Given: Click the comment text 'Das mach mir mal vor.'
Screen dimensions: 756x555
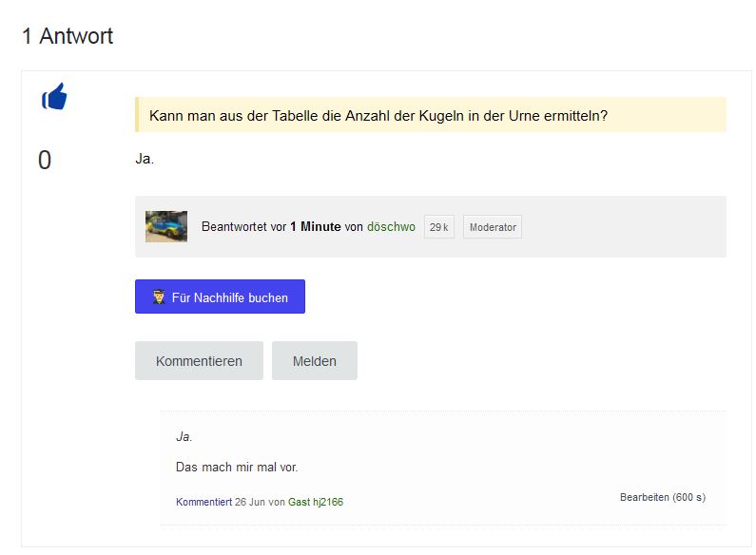Looking at the screenshot, I should click(237, 467).
